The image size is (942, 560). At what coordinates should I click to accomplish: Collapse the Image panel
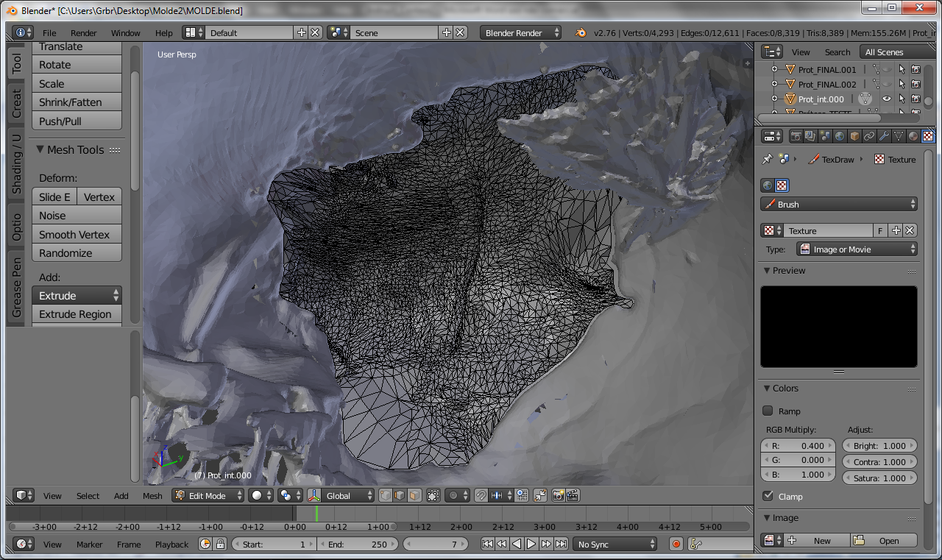pyautogui.click(x=766, y=518)
